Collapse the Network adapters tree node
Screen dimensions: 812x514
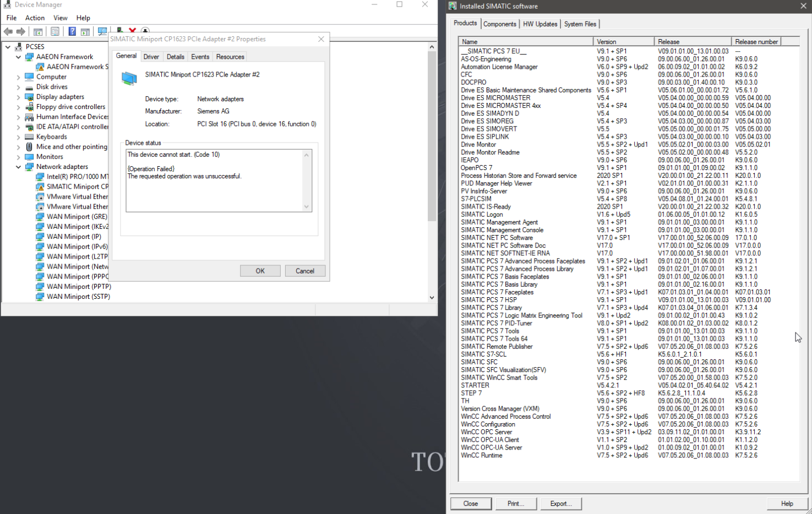click(x=18, y=167)
